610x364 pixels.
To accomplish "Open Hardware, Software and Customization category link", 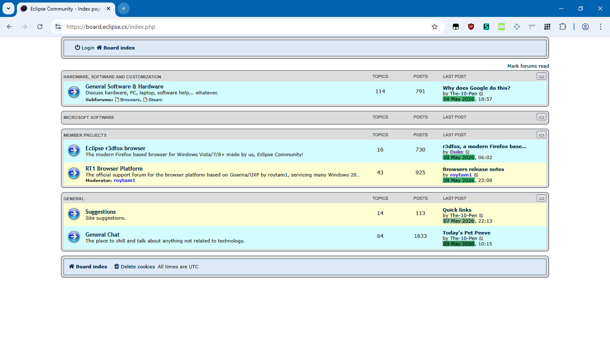I will (112, 77).
